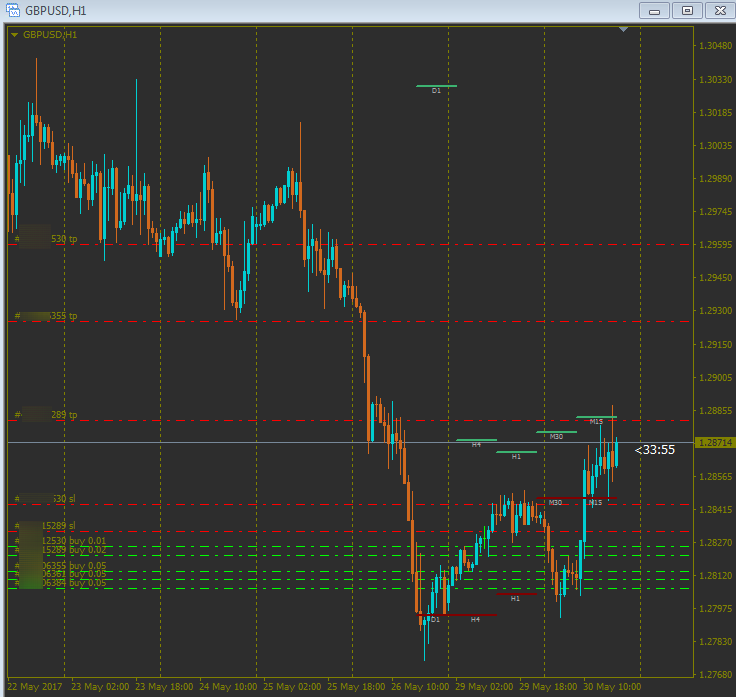Click the 1.28855 price scale value

[x=715, y=411]
